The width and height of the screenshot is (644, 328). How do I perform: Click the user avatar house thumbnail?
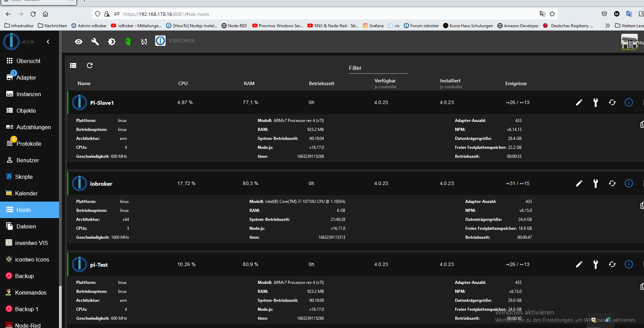[630, 42]
